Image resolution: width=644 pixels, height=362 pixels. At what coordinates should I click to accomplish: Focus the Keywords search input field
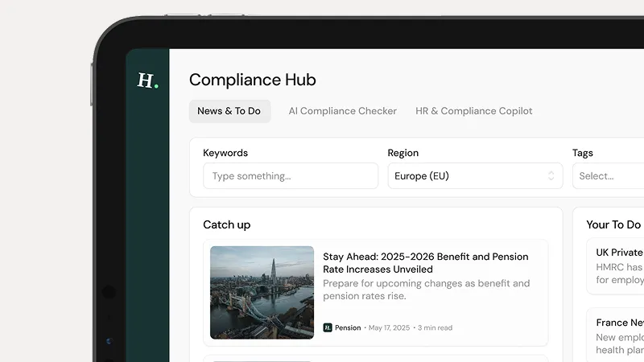290,176
